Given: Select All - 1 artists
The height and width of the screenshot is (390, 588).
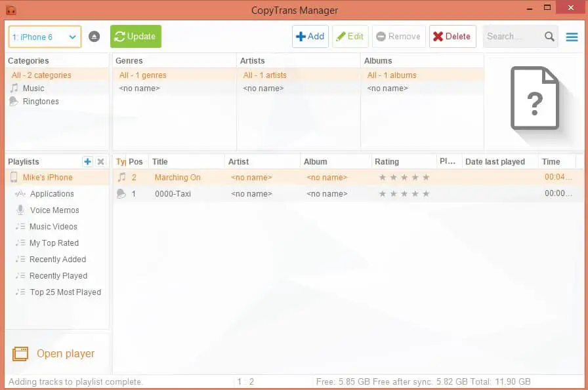Looking at the screenshot, I should click(x=299, y=75).
